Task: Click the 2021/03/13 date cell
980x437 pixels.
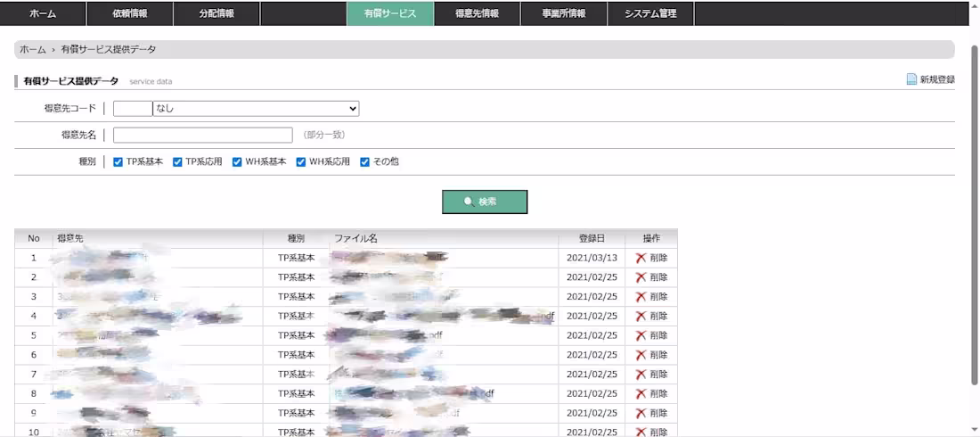Action: (x=592, y=258)
